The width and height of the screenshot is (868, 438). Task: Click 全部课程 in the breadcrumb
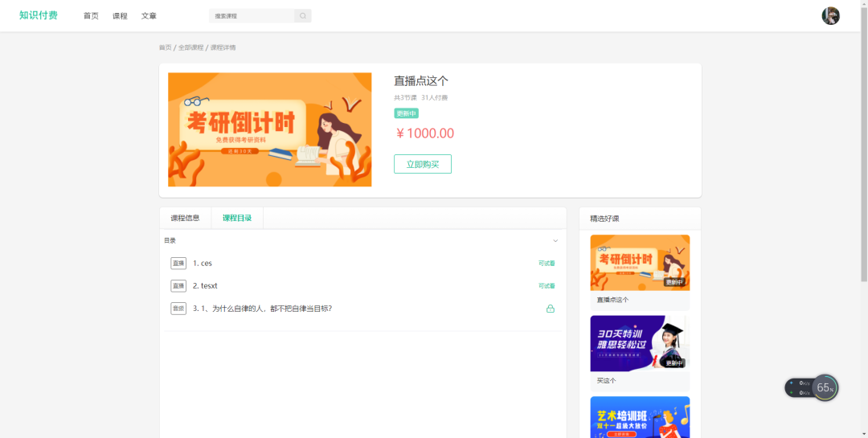click(x=191, y=47)
